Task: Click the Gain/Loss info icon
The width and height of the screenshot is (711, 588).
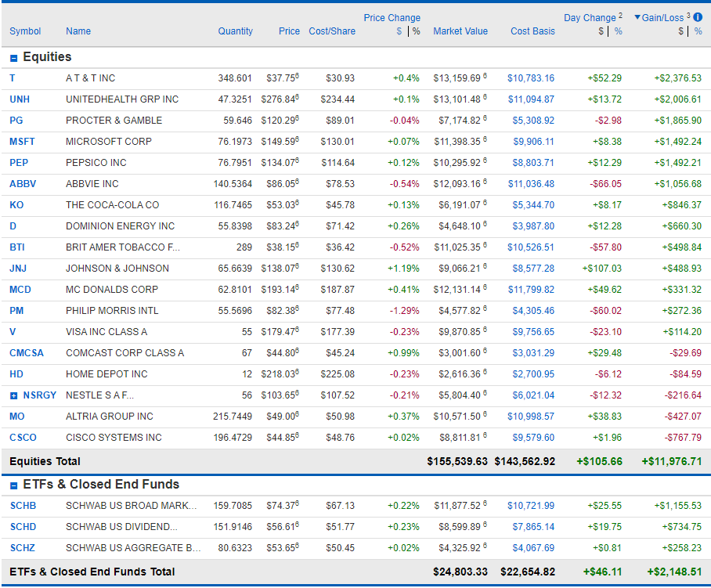Action: [698, 17]
